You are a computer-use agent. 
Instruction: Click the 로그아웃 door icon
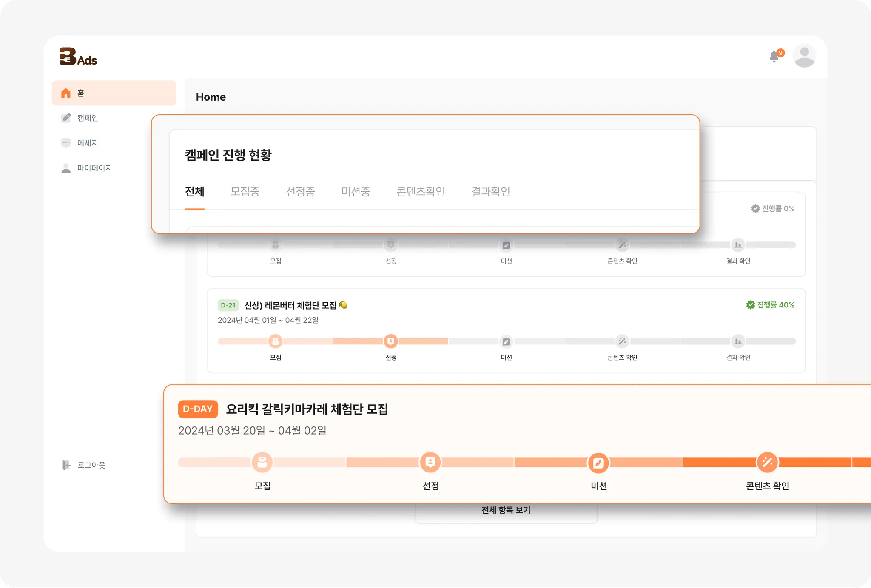click(66, 465)
